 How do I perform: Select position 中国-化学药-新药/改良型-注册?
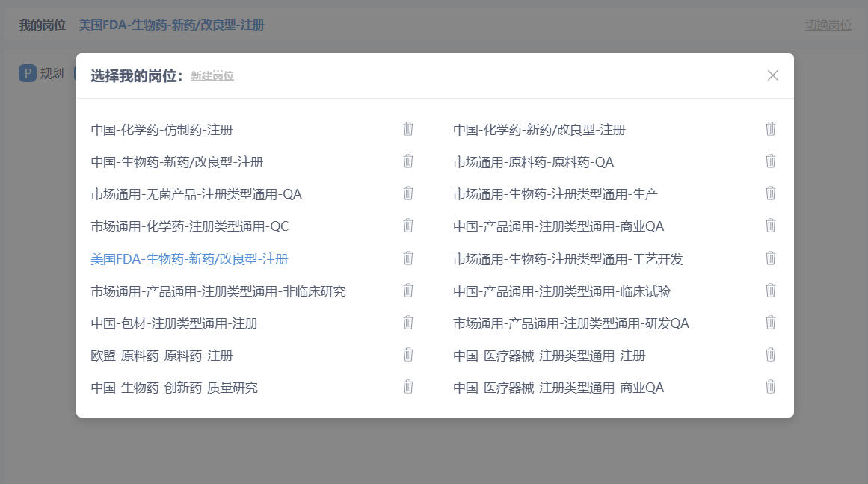click(539, 130)
